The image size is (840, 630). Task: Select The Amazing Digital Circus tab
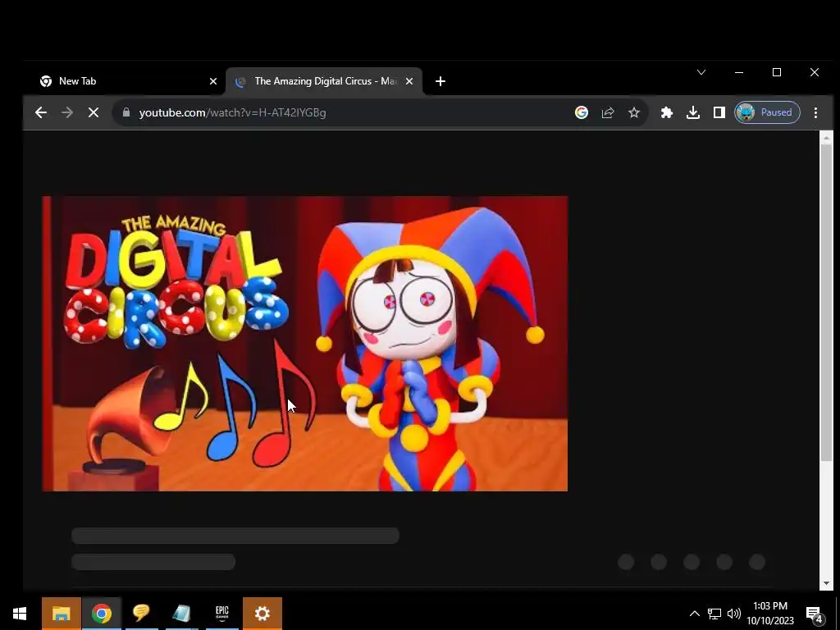coord(324,81)
